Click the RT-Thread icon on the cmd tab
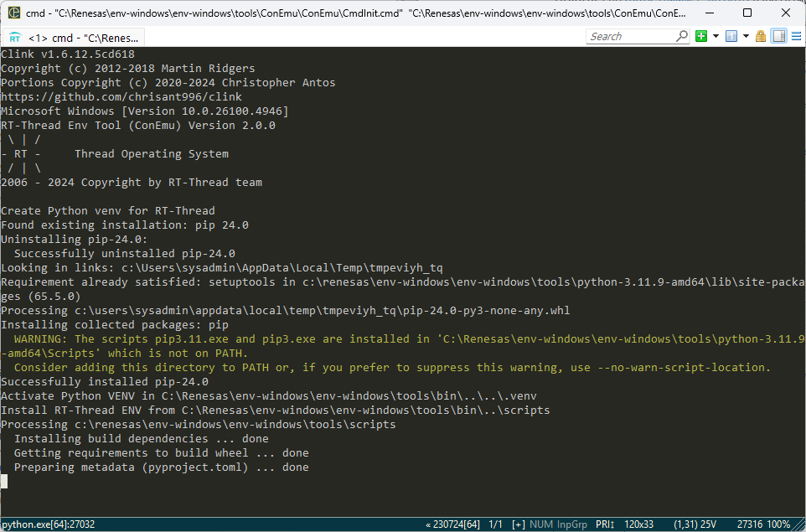 [x=15, y=37]
